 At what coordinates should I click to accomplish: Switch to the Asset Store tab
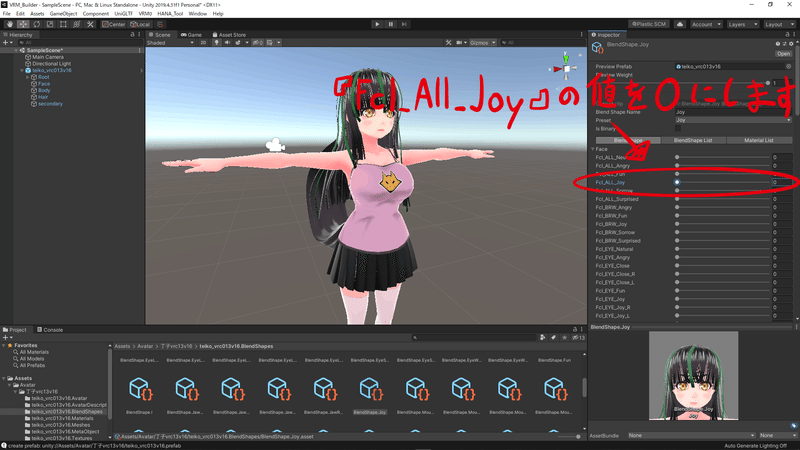(x=229, y=35)
